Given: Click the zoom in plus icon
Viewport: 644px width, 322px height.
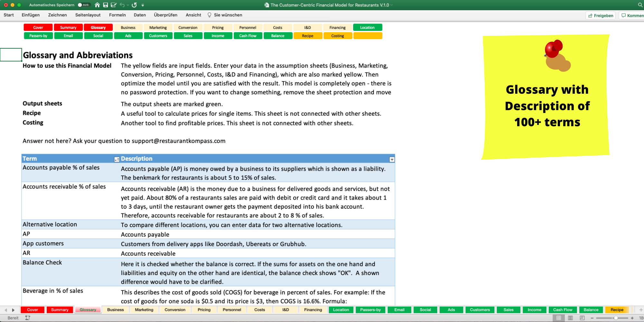Looking at the screenshot, I should (632, 318).
